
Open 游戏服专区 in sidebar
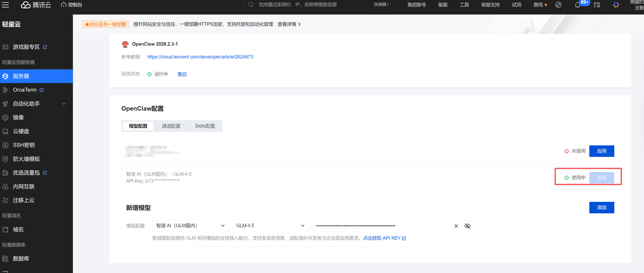[x=26, y=47]
